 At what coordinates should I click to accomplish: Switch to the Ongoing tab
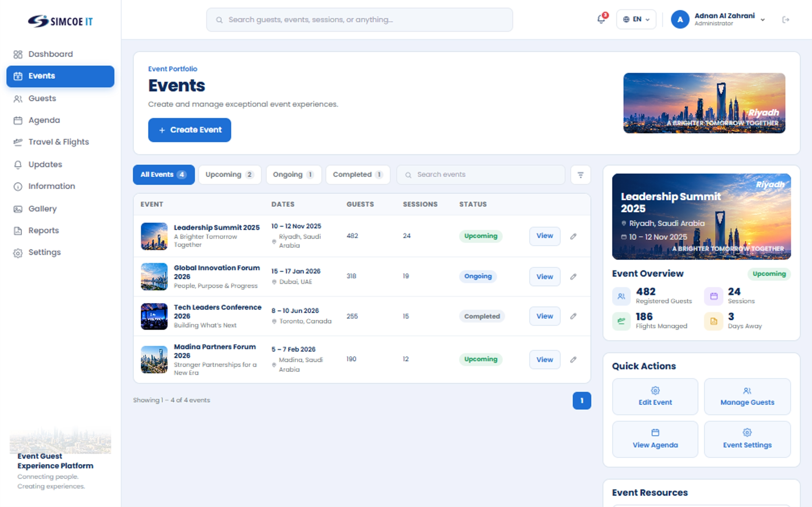[x=294, y=175]
